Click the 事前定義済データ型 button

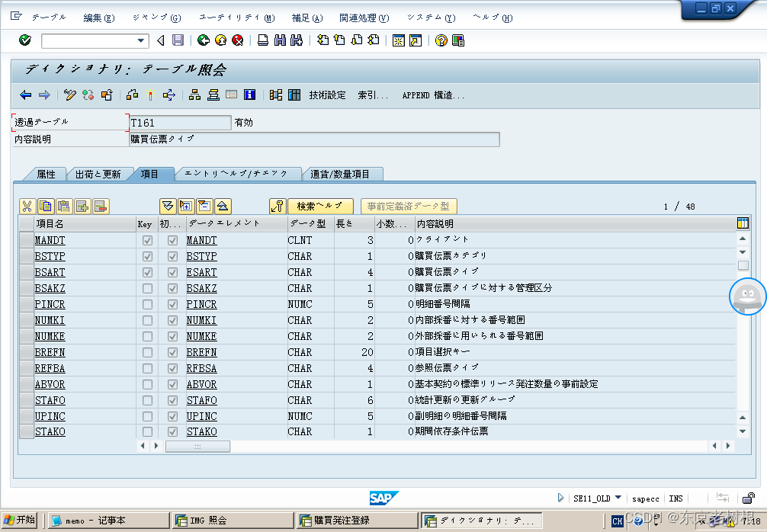pyautogui.click(x=409, y=207)
